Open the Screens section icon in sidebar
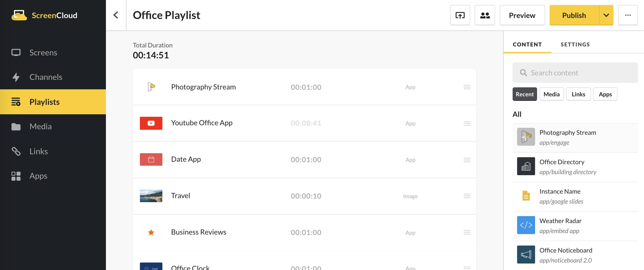The width and height of the screenshot is (644, 270). pyautogui.click(x=16, y=52)
